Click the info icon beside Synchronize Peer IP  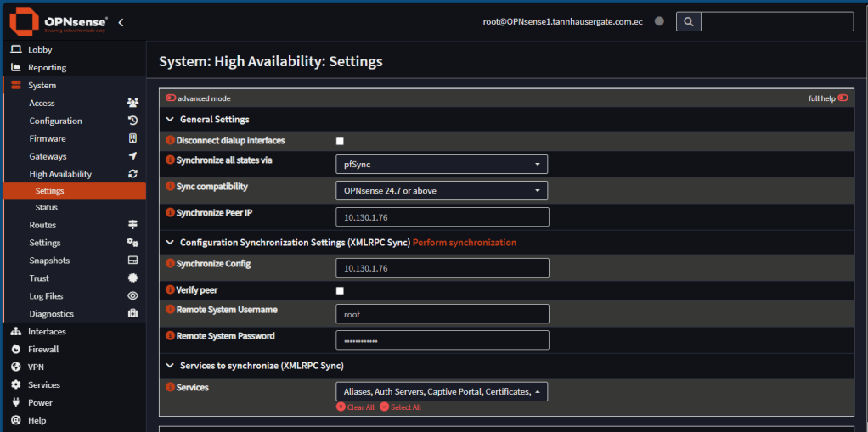(x=170, y=213)
